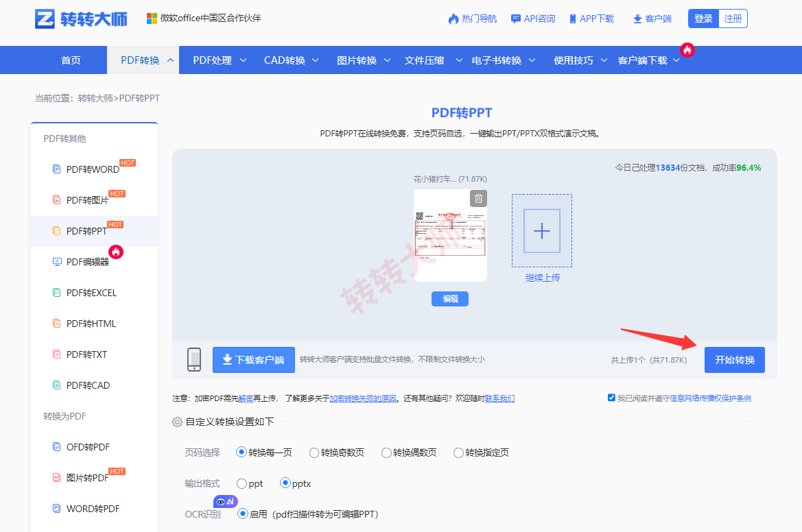802x532 pixels.
Task: Click the 登录 button
Action: (703, 19)
